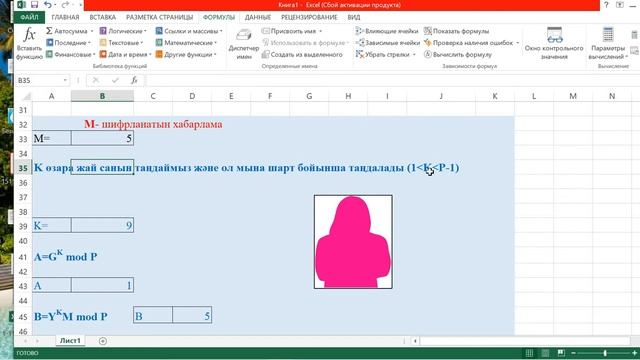The height and width of the screenshot is (360, 640).
Task: Click Create from Selection (Создать из выделенного)
Action: (x=302, y=54)
